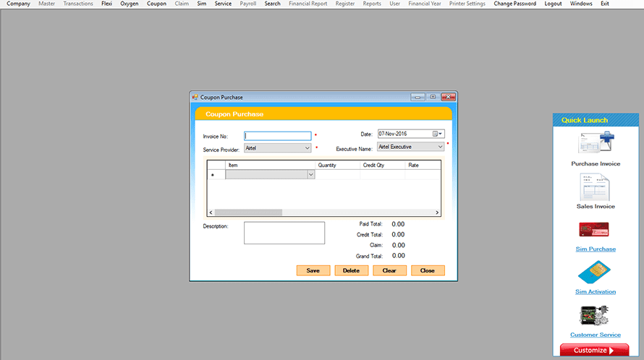Open the Flexi menu
This screenshot has height=360, width=644.
tap(107, 4)
